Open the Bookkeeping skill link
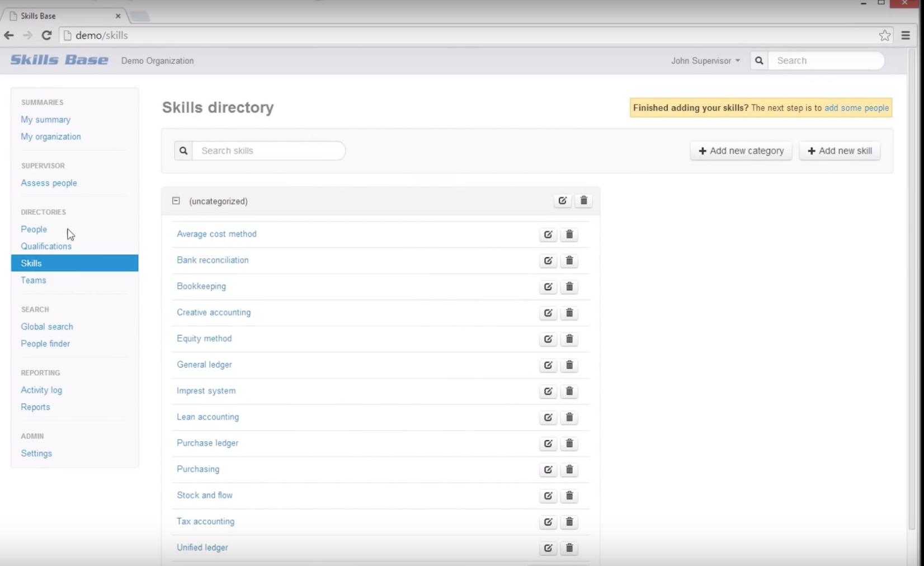924x566 pixels. point(201,286)
